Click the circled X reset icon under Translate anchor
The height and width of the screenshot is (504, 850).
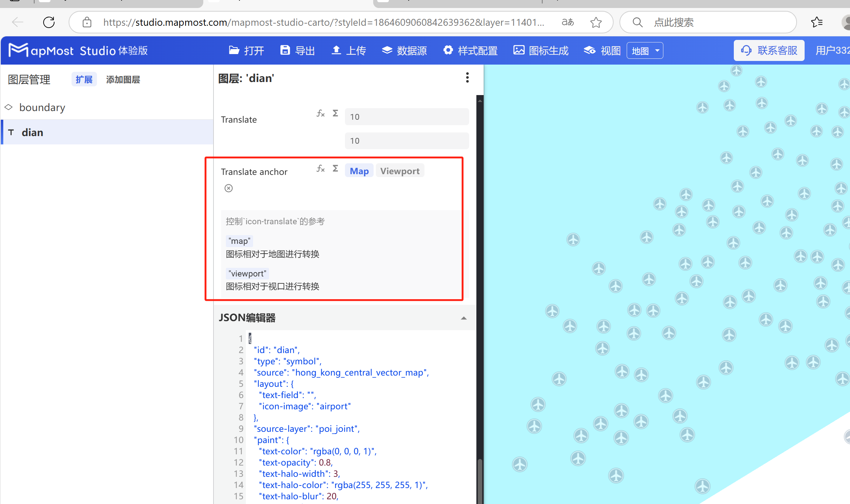tap(228, 188)
